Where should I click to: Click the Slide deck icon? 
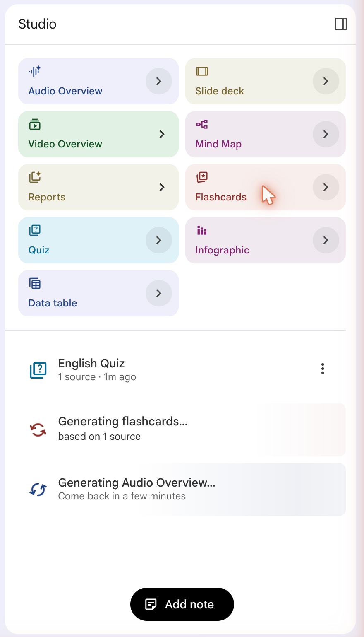point(202,71)
